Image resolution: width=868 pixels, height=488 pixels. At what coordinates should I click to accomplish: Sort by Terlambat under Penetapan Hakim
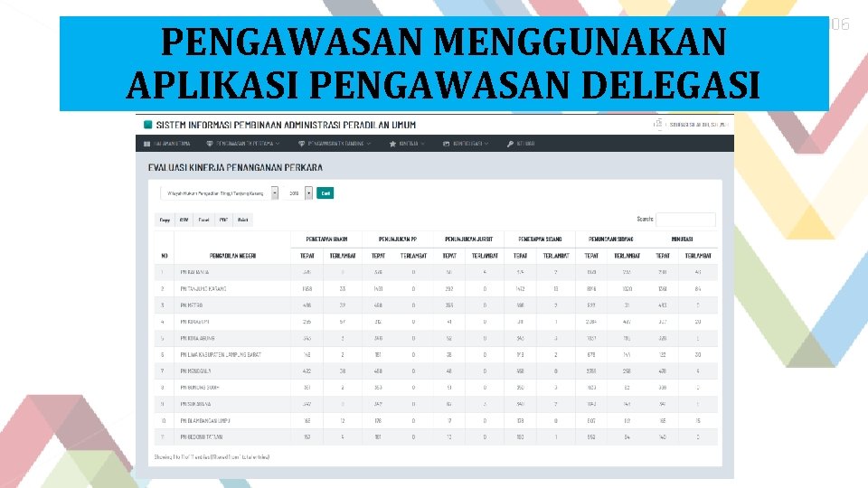(x=342, y=256)
